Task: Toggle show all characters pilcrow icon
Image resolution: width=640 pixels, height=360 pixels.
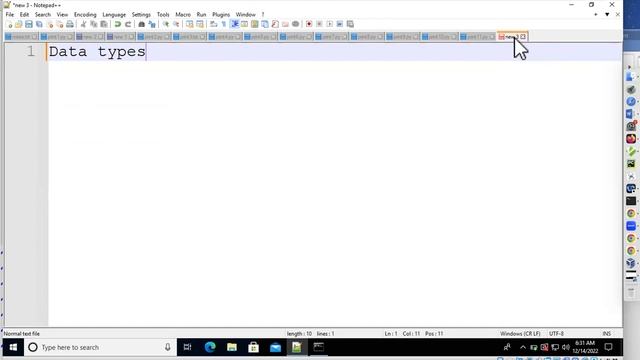Action: 224,24
